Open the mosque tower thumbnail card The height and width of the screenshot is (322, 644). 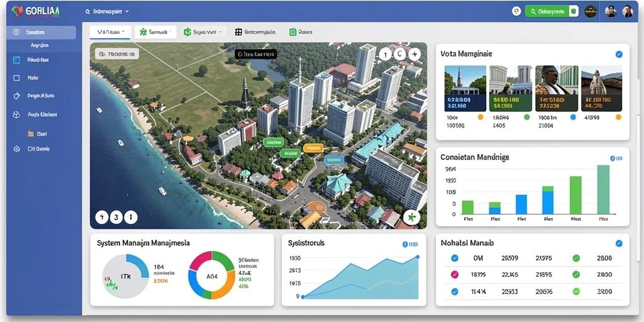[465, 88]
